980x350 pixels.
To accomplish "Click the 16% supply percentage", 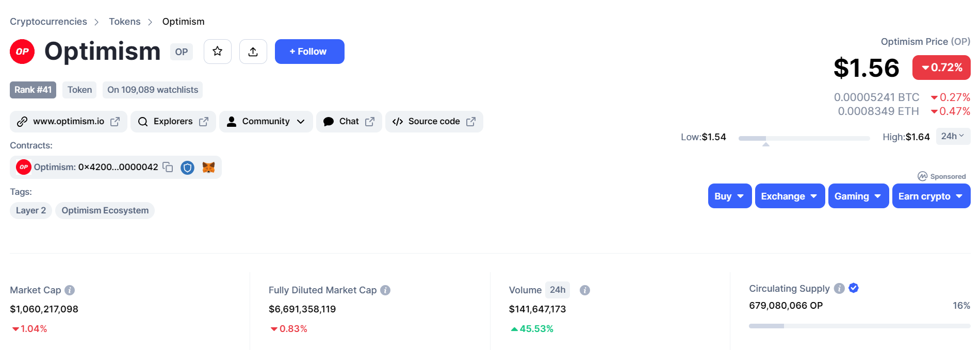I will (x=961, y=306).
